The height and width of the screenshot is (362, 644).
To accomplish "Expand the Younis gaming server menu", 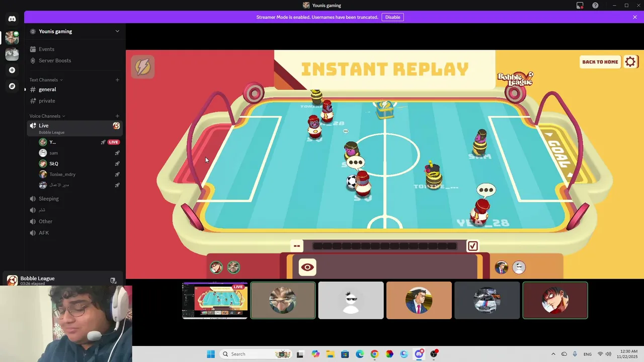I will pos(117,31).
